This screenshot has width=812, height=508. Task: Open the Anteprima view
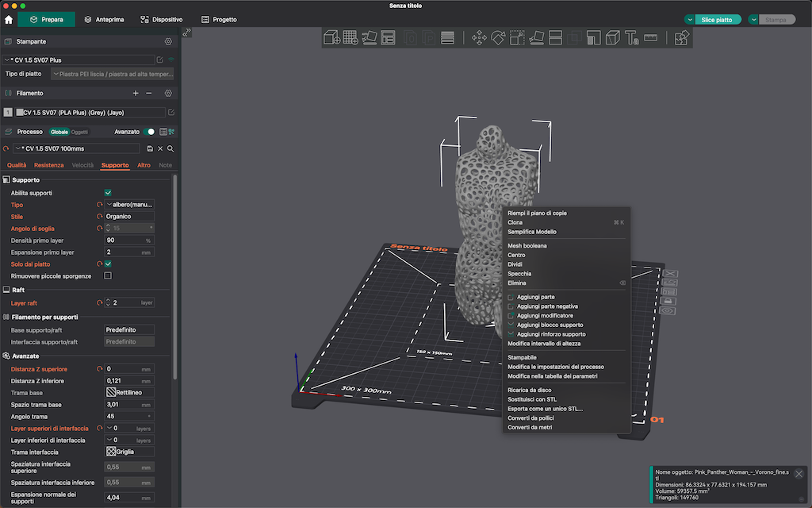[104, 20]
